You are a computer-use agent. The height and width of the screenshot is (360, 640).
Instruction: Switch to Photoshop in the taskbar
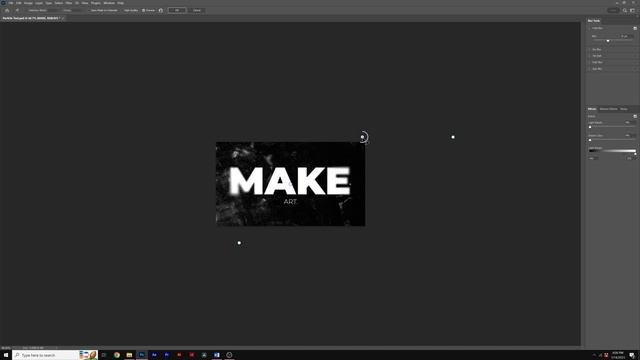click(142, 355)
